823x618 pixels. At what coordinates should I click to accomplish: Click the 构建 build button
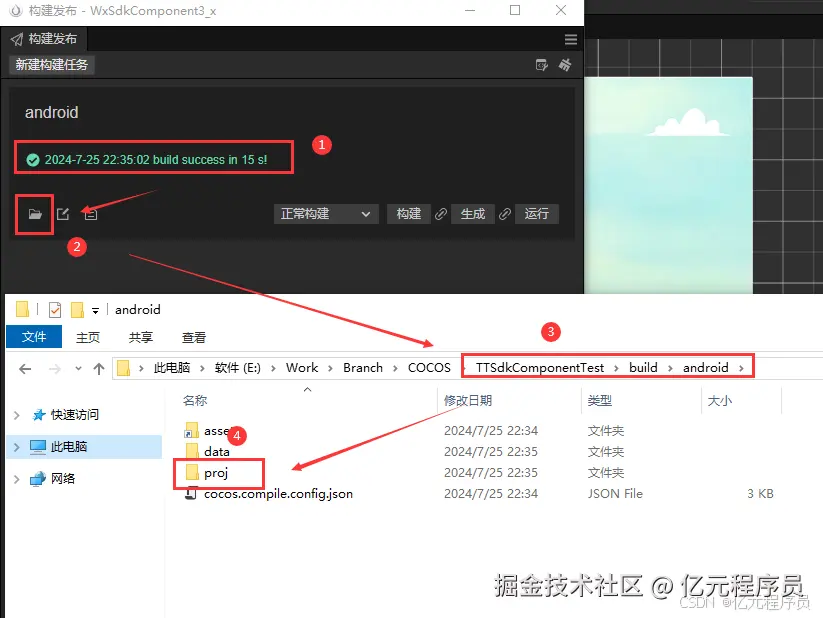408,213
